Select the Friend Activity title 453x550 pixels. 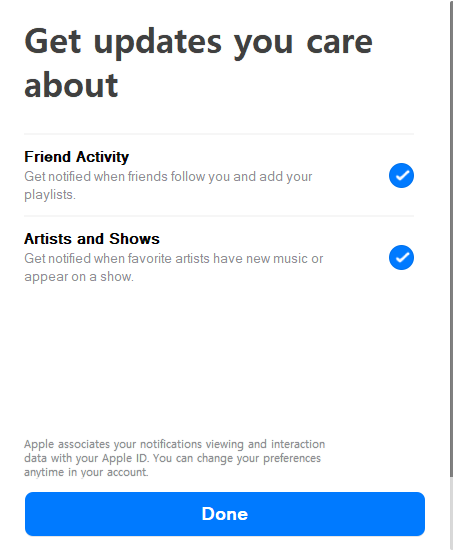coord(76,157)
